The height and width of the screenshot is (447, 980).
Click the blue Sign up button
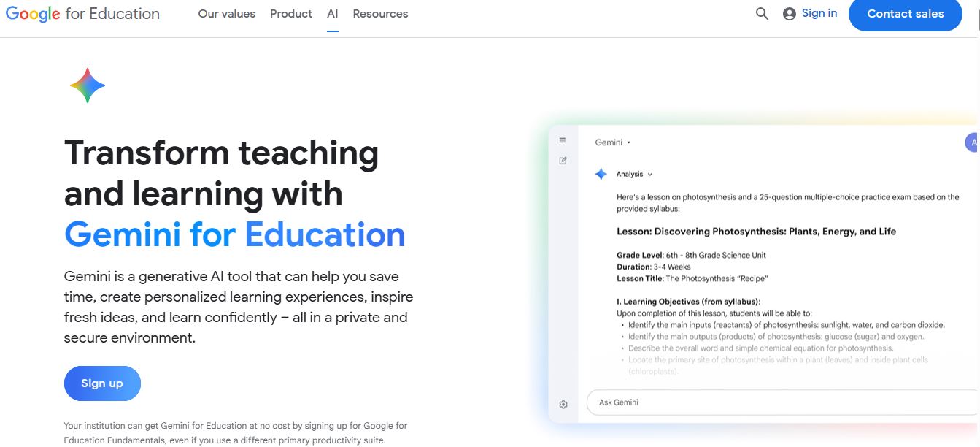click(102, 383)
